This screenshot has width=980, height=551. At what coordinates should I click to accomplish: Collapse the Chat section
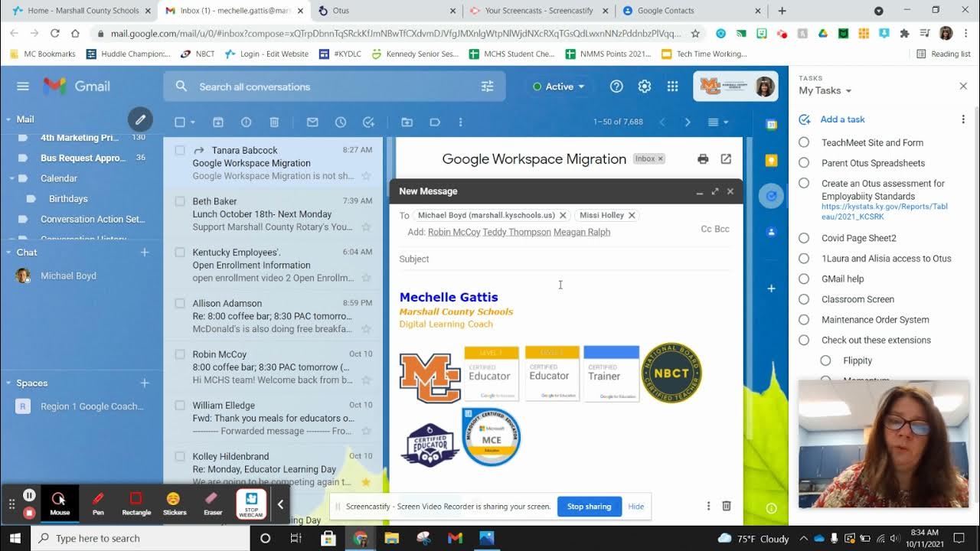pyautogui.click(x=8, y=253)
